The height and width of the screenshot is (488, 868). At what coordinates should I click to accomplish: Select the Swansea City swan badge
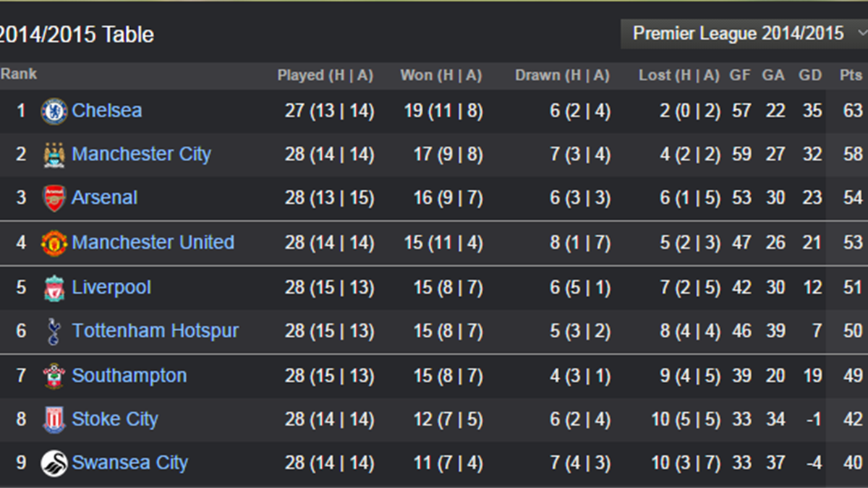[54, 463]
